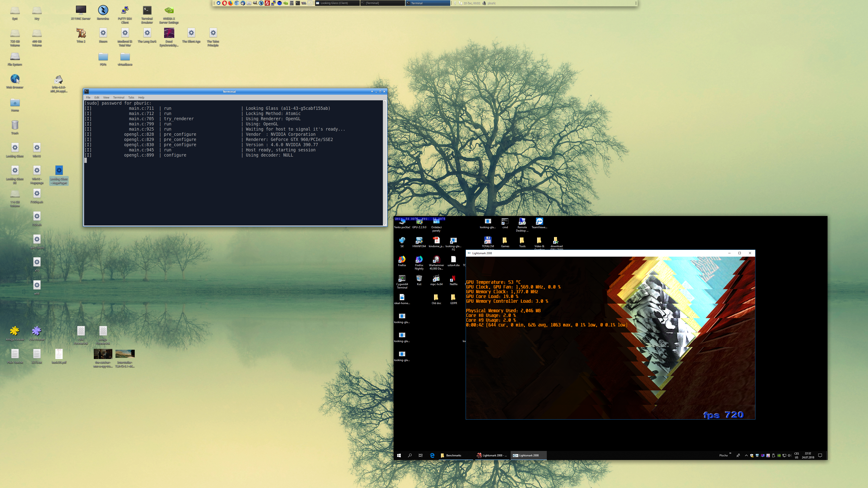Open the calculator launcher in top panel
Image resolution: width=868 pixels, height=488 pixels.
pos(291,3)
